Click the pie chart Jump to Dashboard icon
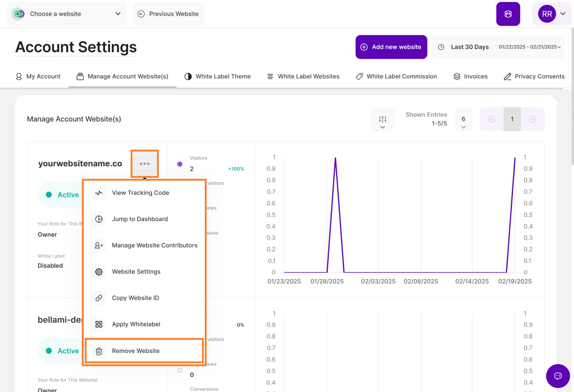 tap(99, 219)
